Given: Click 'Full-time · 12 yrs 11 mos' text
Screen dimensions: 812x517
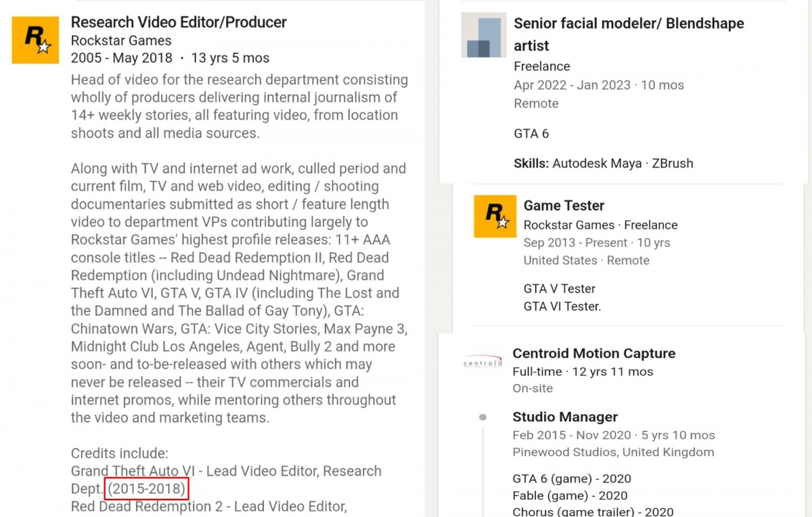Looking at the screenshot, I should [x=583, y=372].
